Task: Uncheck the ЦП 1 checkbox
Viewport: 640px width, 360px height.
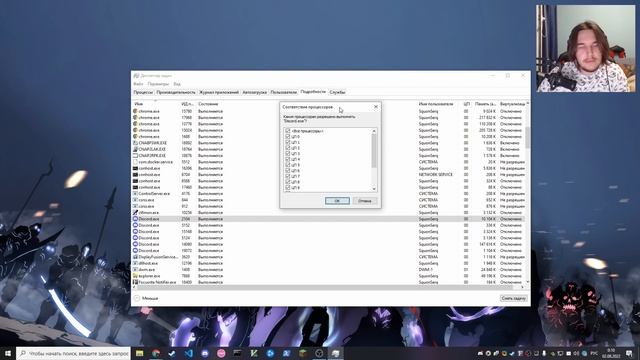Action: click(x=288, y=142)
